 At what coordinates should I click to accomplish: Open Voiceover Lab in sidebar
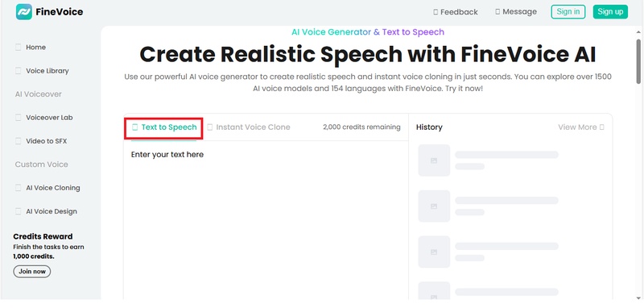coord(44,118)
